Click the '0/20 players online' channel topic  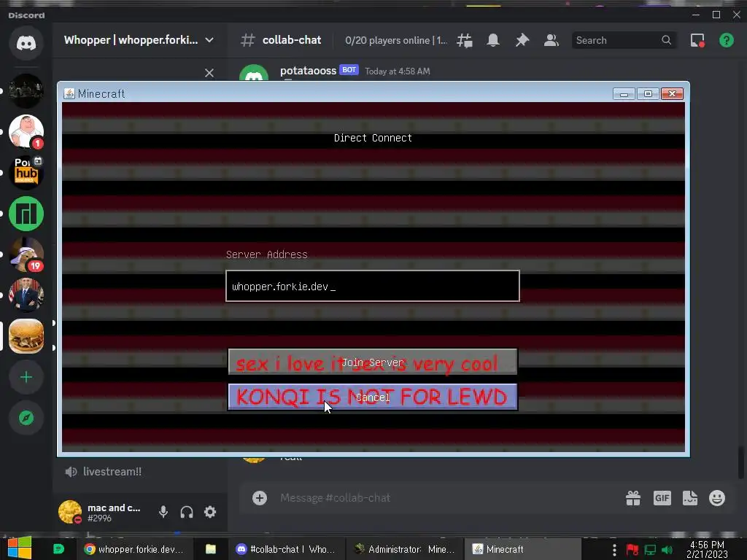coord(396,41)
